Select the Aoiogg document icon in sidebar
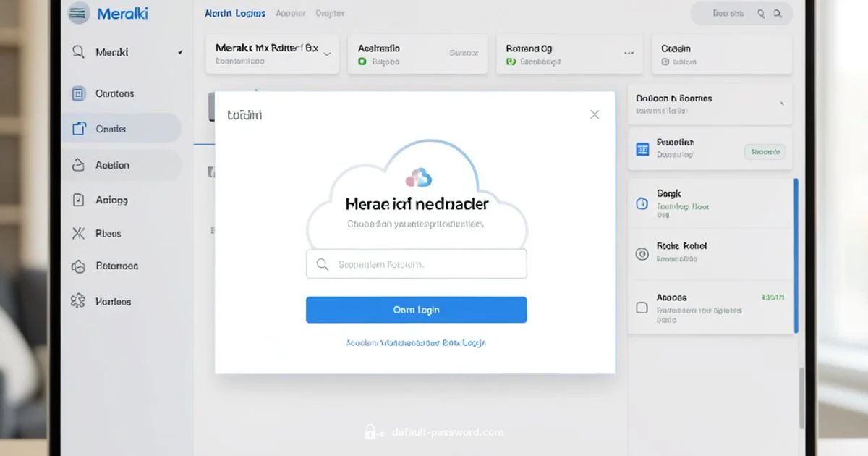868x456 pixels. 80,200
